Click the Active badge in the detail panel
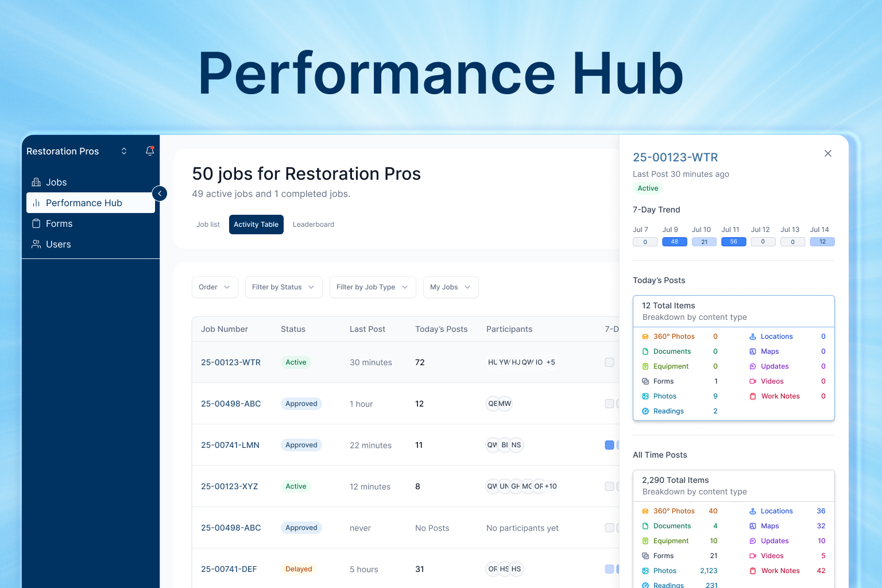The height and width of the screenshot is (588, 882). coord(648,188)
